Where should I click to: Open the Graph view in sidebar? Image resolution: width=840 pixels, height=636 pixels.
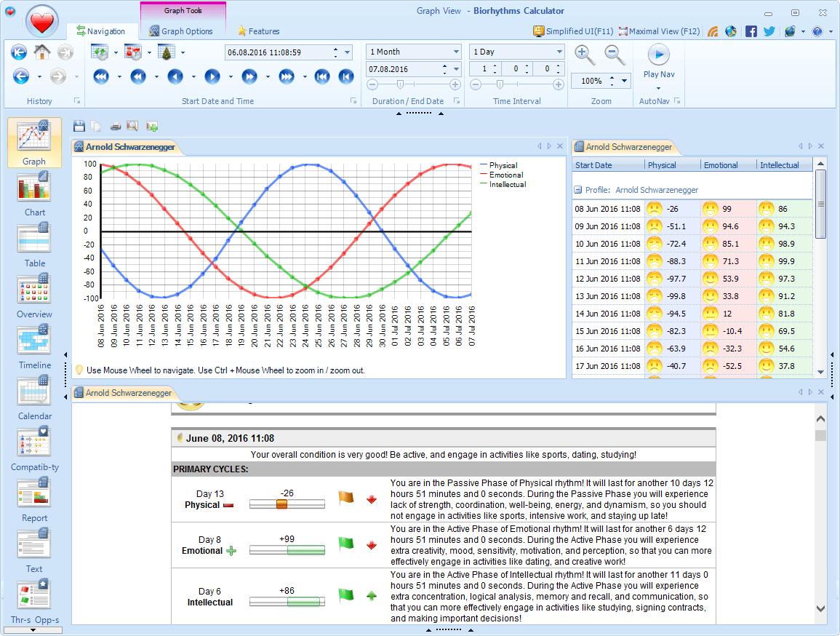(x=34, y=143)
